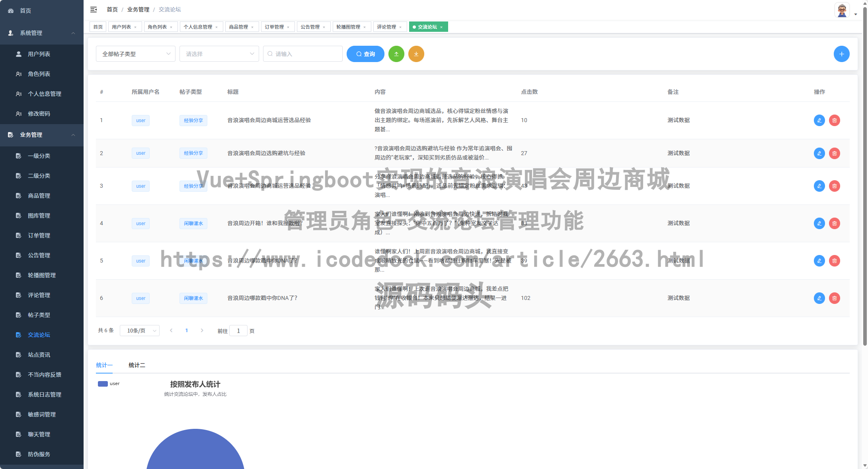Open the 首页 page tab

[98, 27]
